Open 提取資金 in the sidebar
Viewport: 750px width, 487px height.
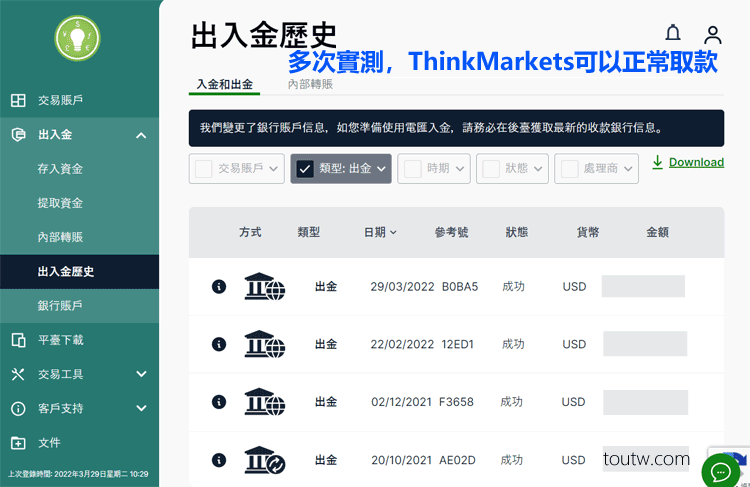point(60,203)
